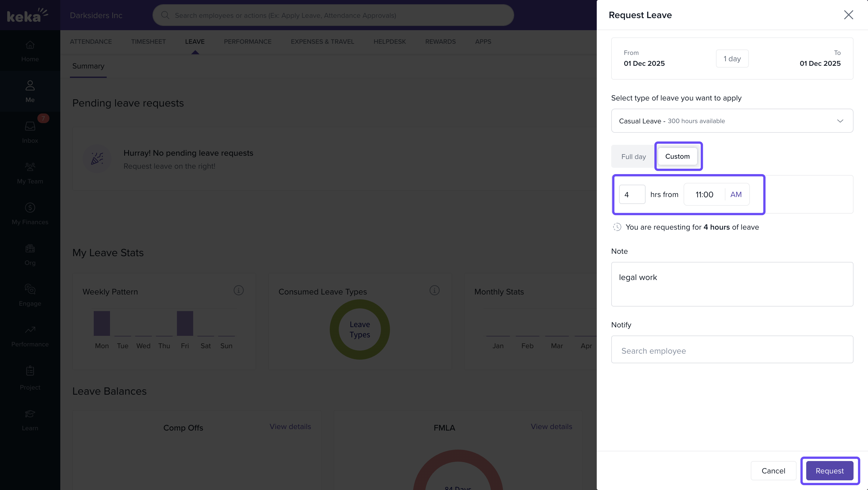Click Weekly Pattern info icon

(239, 290)
